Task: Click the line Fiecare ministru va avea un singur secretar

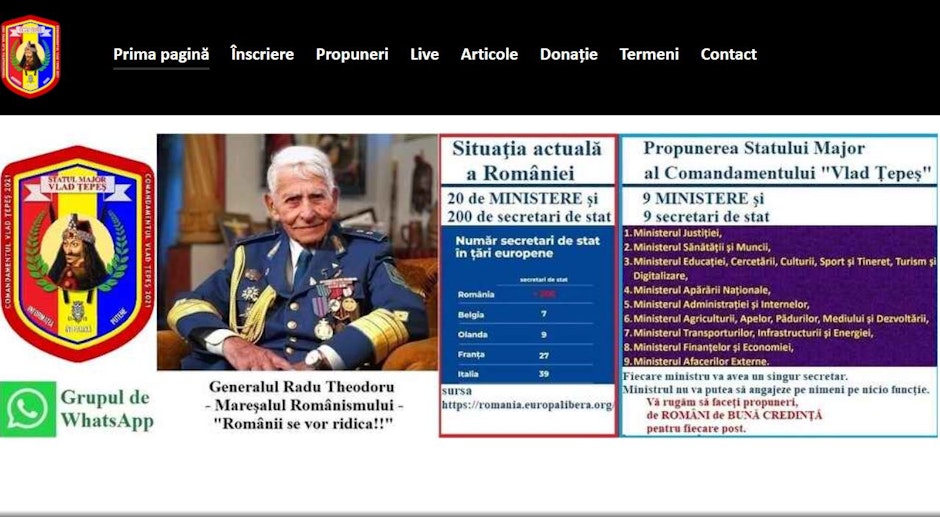Action: pos(736,377)
